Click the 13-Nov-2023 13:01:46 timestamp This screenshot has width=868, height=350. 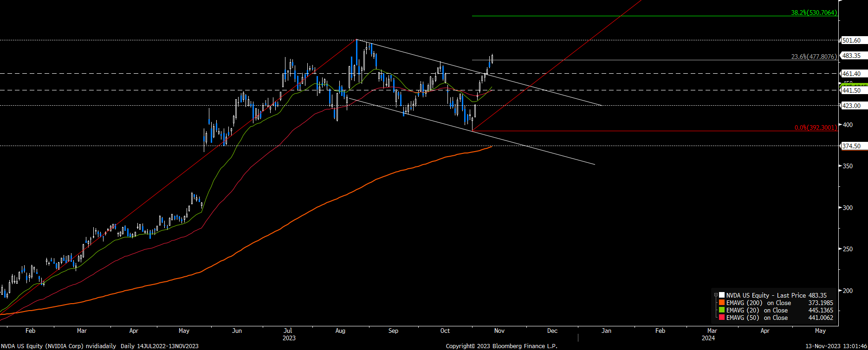tap(836, 346)
